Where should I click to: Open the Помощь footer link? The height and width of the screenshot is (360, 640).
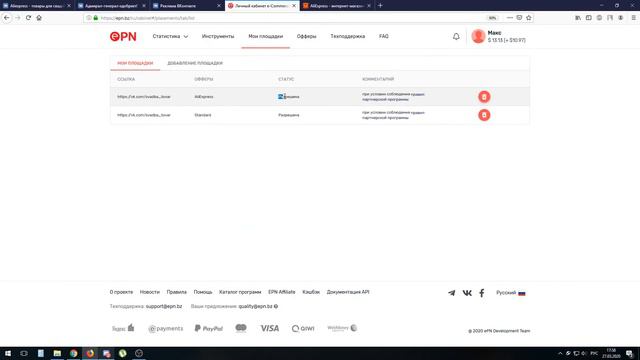[202, 292]
